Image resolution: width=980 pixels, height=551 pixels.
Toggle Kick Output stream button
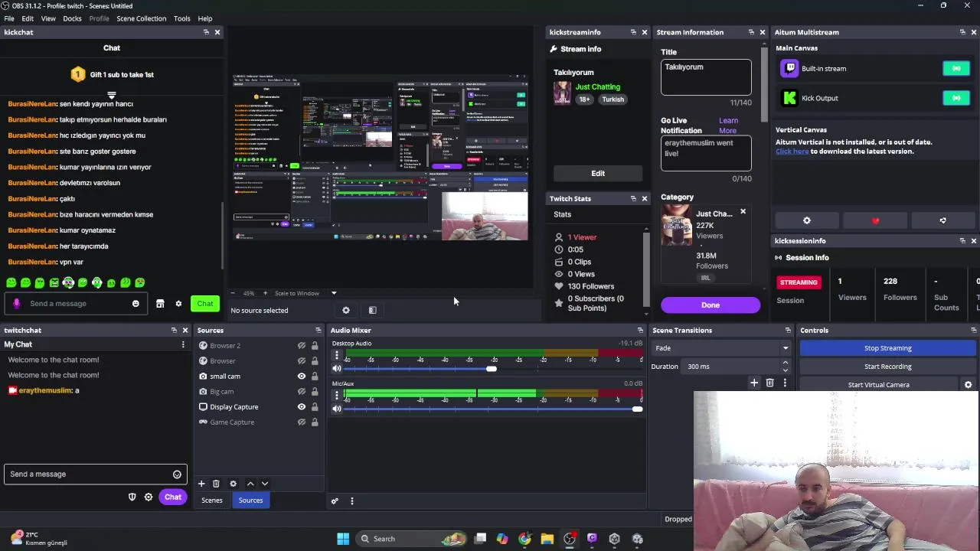tap(956, 98)
